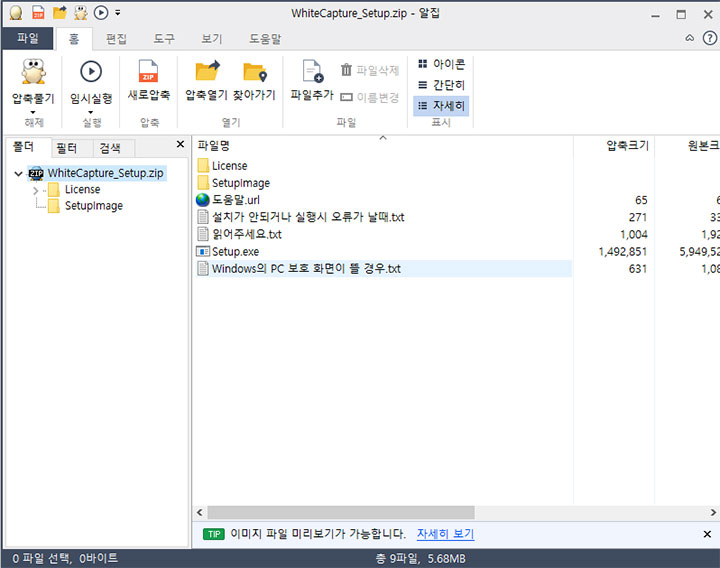This screenshot has width=720, height=568.
Task: Sort by the 파일명 column header
Action: tap(382, 146)
